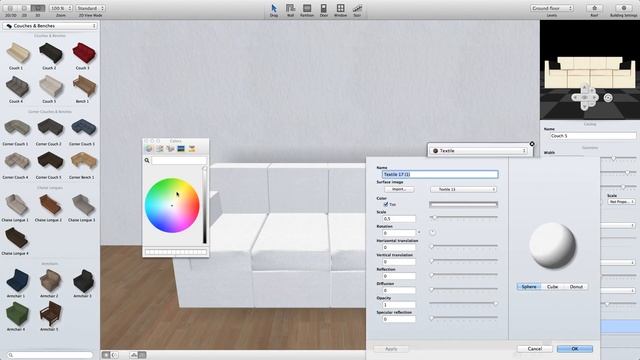Preview material on Cube
The image size is (640, 360).
point(553,287)
